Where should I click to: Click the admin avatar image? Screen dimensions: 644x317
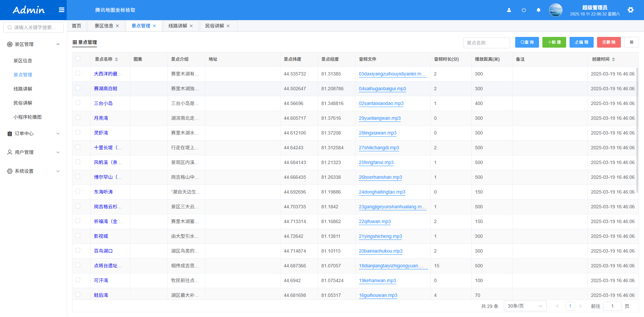tap(555, 10)
